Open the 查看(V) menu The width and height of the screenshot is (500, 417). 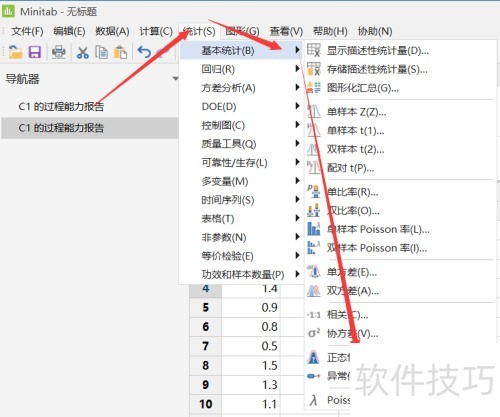(286, 31)
